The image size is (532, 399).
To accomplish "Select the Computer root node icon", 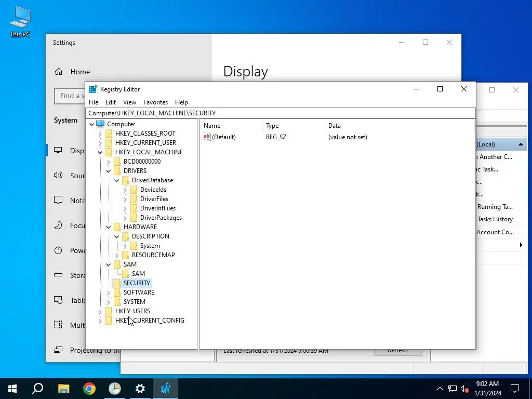I will [100, 124].
